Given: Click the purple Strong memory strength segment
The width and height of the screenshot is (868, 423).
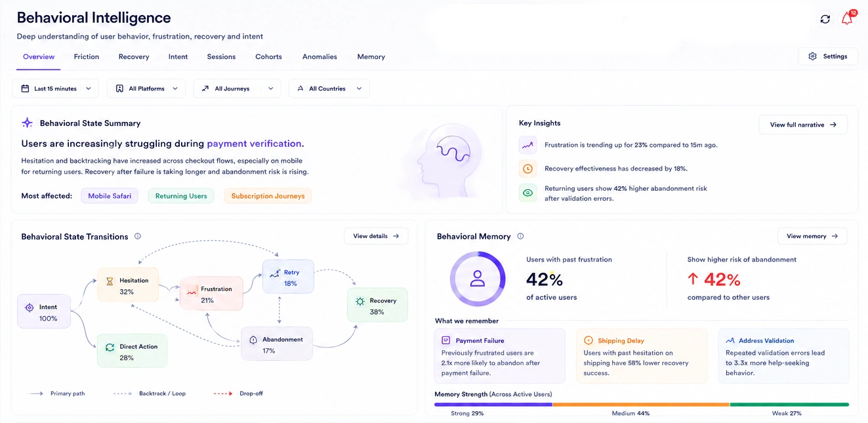Looking at the screenshot, I should 493,405.
